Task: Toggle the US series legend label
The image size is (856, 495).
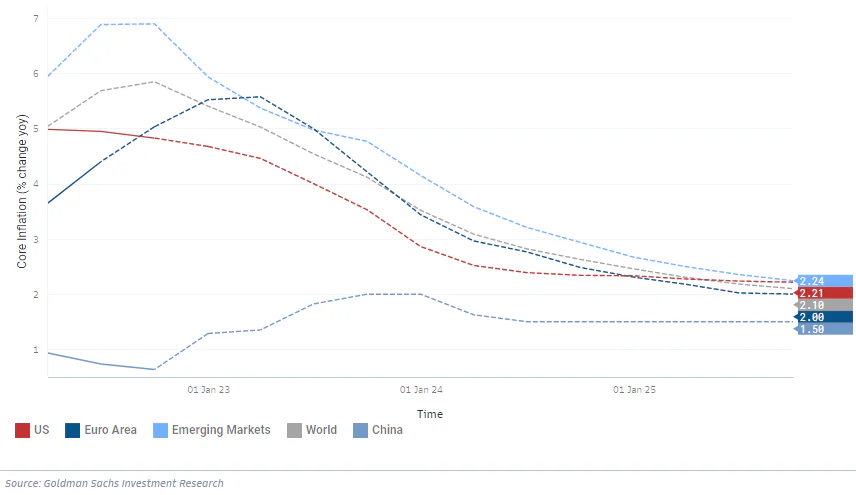Action: click(x=41, y=430)
